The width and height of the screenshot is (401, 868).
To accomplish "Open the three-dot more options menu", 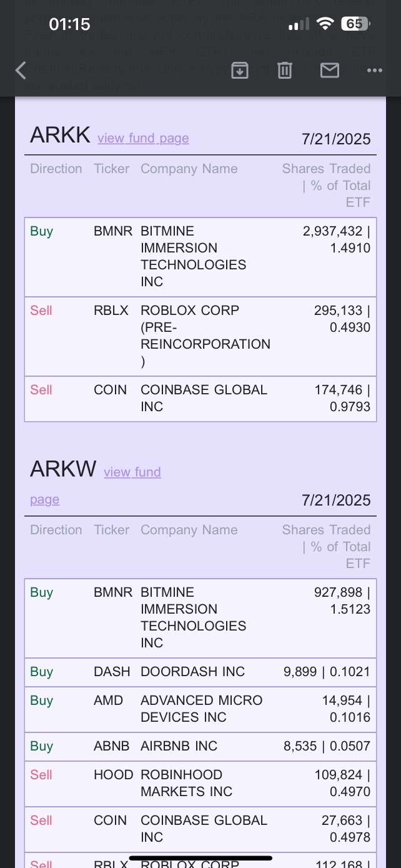I will point(375,71).
